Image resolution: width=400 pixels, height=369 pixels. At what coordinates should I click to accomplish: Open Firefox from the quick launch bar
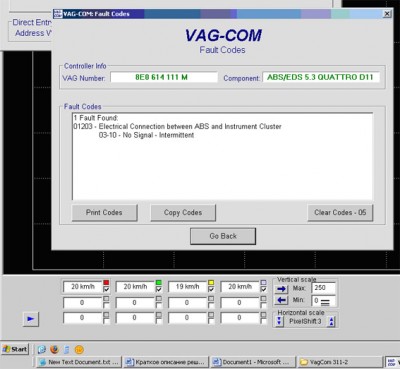[x=54, y=349]
